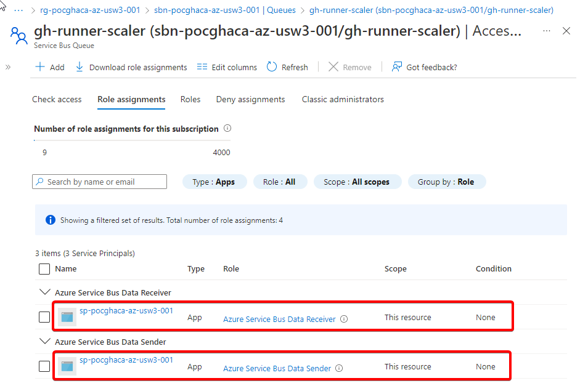Open the breadcrumb ellipsis menu
This screenshot has width=588, height=386.
pos(18,10)
